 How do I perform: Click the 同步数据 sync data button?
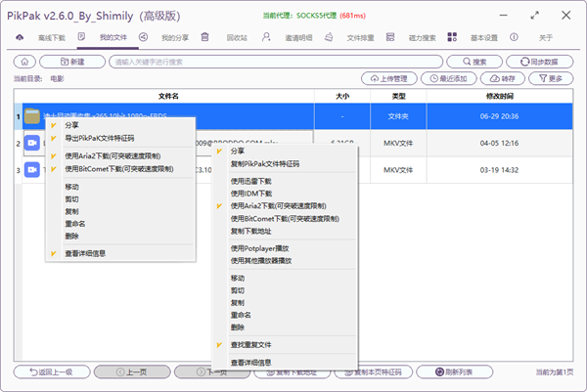(539, 62)
